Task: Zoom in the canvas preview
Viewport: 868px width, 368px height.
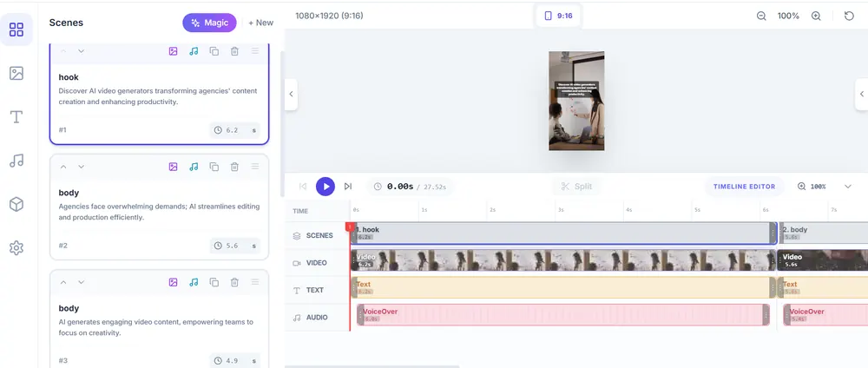Action: 816,16
